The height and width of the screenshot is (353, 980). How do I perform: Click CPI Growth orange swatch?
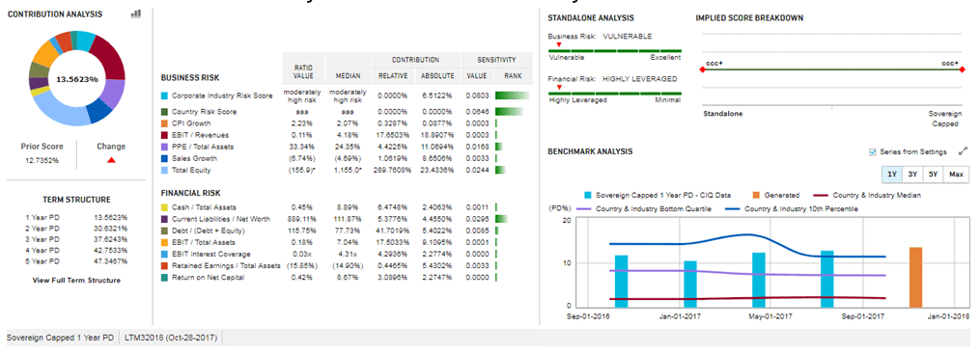pyautogui.click(x=164, y=123)
